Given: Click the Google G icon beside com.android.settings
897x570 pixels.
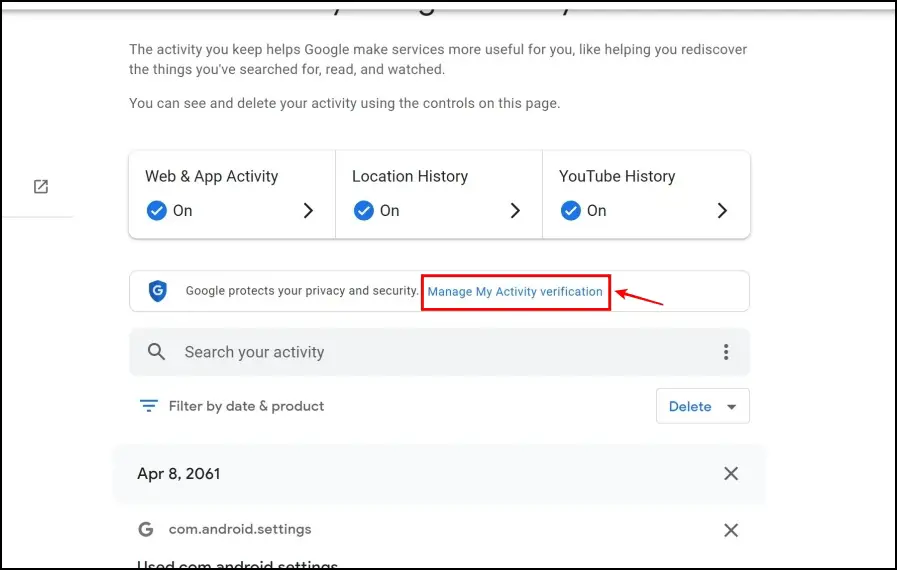Looking at the screenshot, I should [x=146, y=529].
